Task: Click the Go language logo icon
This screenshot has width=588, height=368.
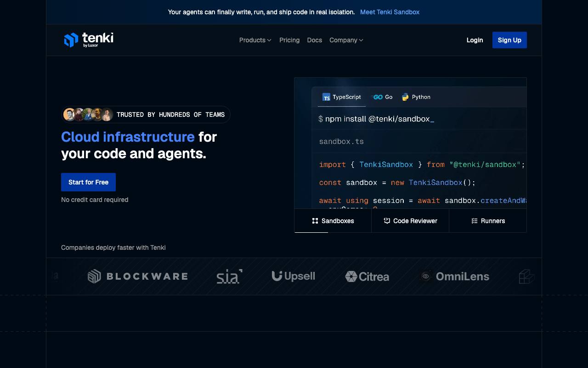Action: point(378,97)
